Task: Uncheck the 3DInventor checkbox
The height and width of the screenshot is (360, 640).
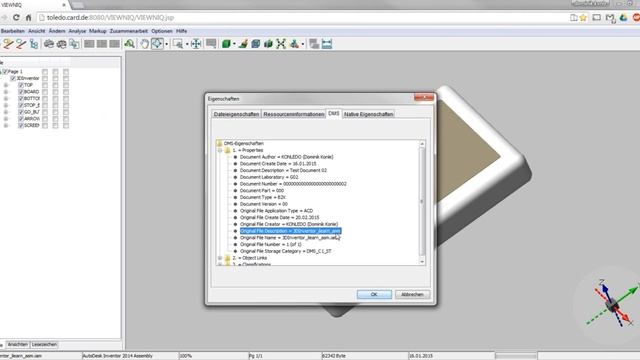Action: click(x=13, y=78)
